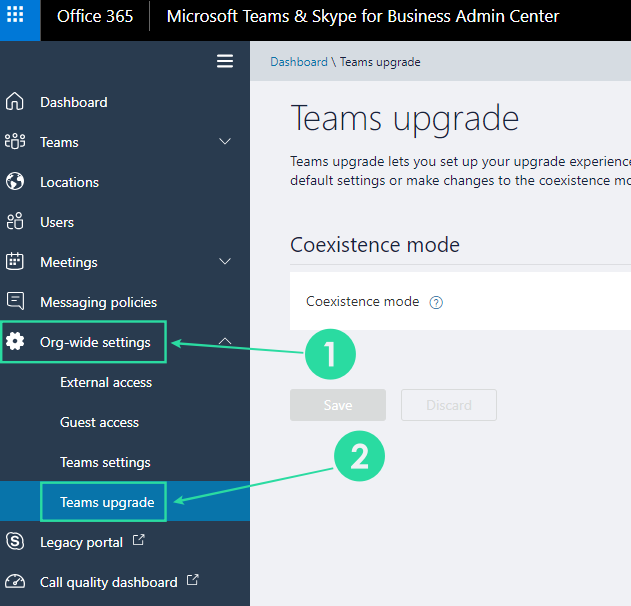Click the Skype Legacy portal icon
This screenshot has height=606, width=631.
click(x=15, y=542)
